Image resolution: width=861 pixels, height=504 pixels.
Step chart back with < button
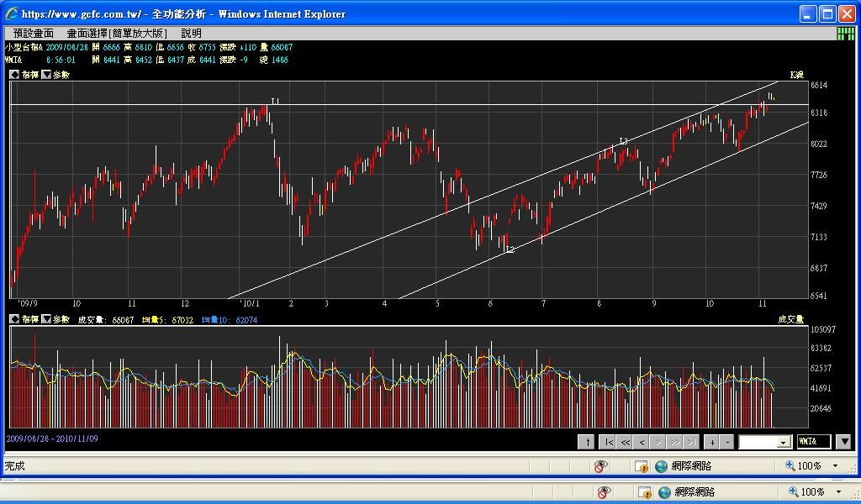642,442
